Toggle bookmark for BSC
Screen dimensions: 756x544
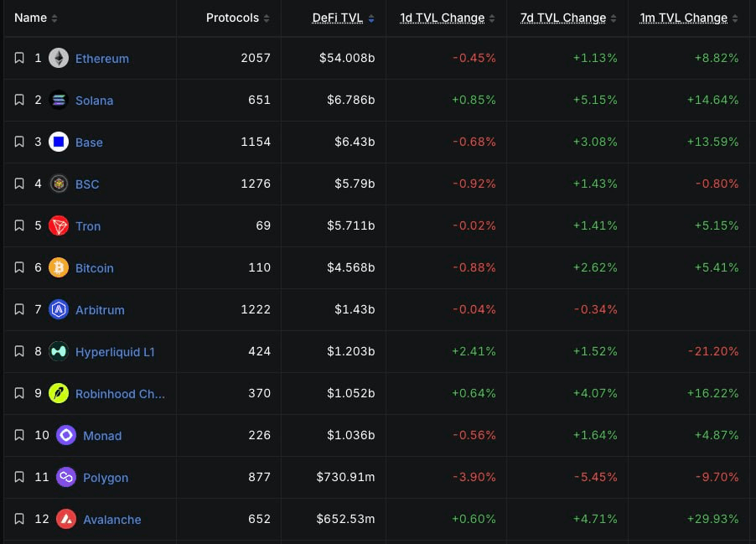click(19, 184)
